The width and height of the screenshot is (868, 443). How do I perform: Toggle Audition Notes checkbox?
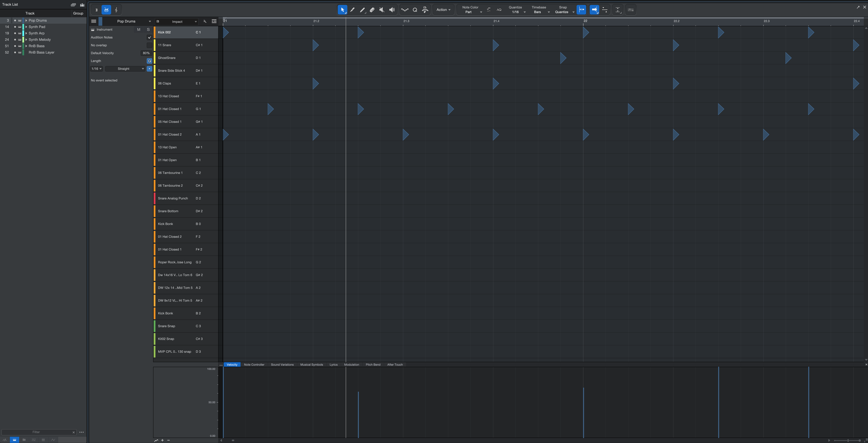pos(149,37)
